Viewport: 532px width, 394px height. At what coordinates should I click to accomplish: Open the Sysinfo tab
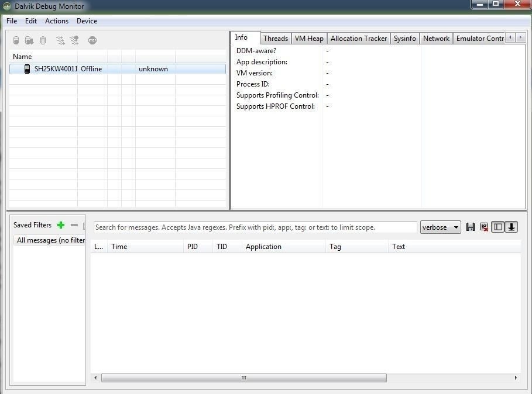tap(405, 38)
